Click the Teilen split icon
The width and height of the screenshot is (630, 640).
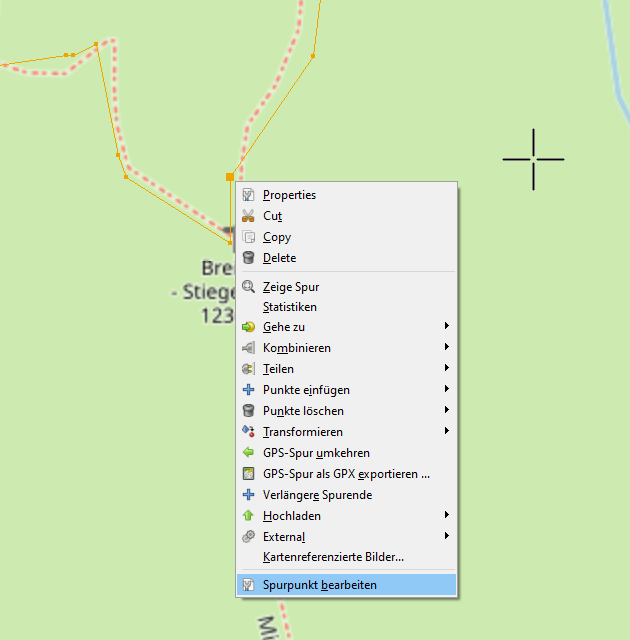tap(248, 369)
